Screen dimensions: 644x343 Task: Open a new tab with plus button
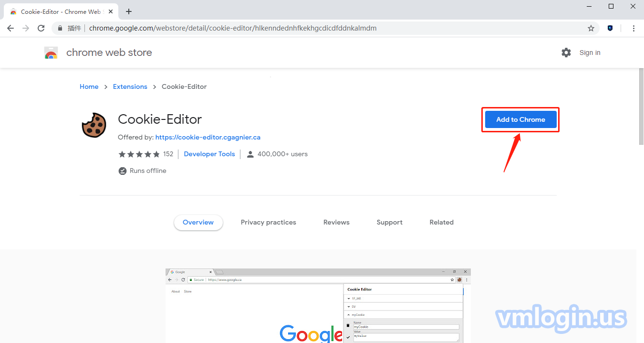(129, 11)
